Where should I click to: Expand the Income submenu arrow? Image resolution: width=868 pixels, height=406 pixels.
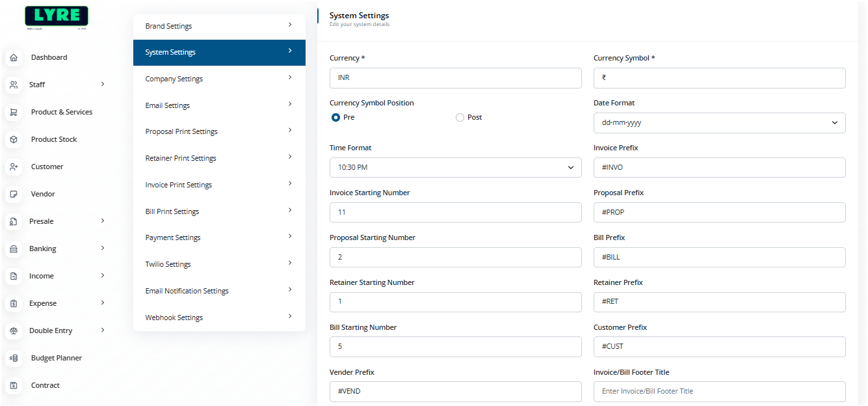[103, 276]
